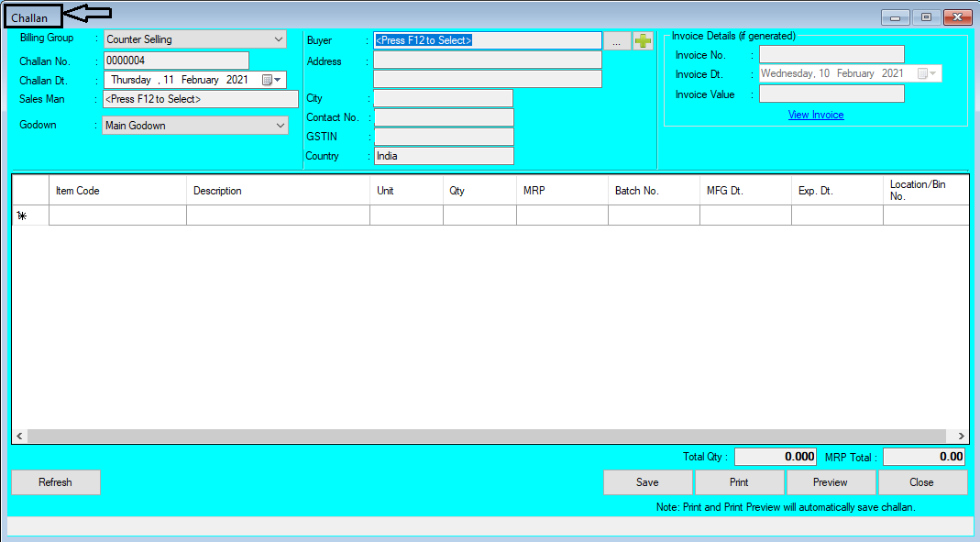
Task: Edit the Challan No. field
Action: point(175,60)
